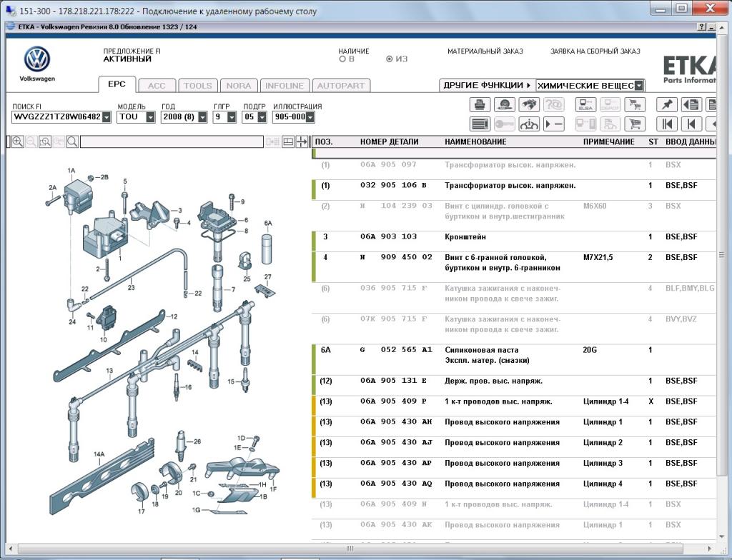Click the zoom region magnifier icon
The height and width of the screenshot is (560, 732).
45,141
